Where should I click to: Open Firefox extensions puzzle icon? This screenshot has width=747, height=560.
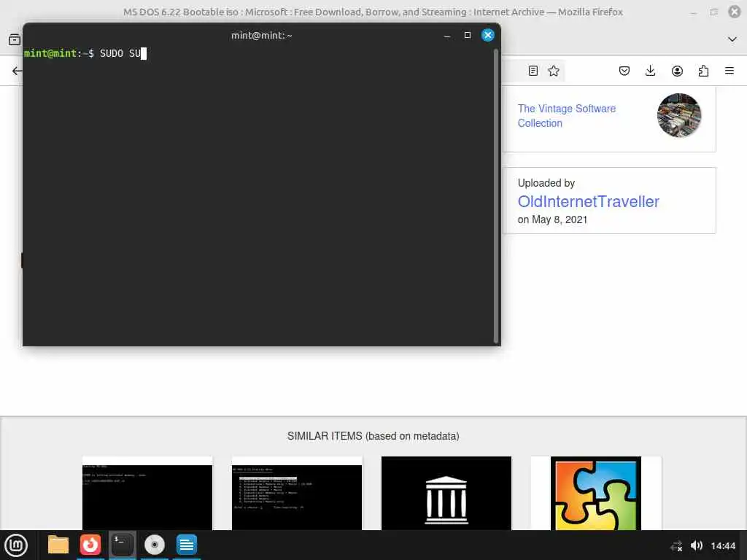pyautogui.click(x=703, y=71)
